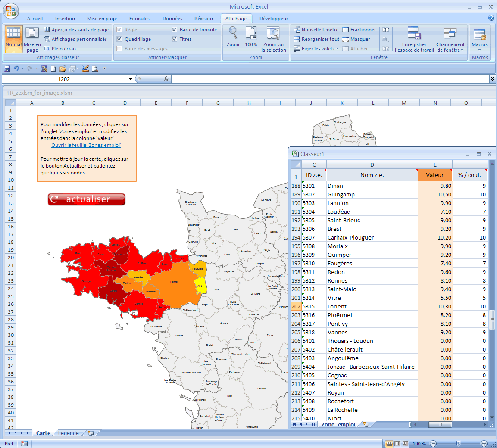Click Classeur1 vertical scrollbar thumb
The height and width of the screenshot is (448, 497).
(x=492, y=320)
